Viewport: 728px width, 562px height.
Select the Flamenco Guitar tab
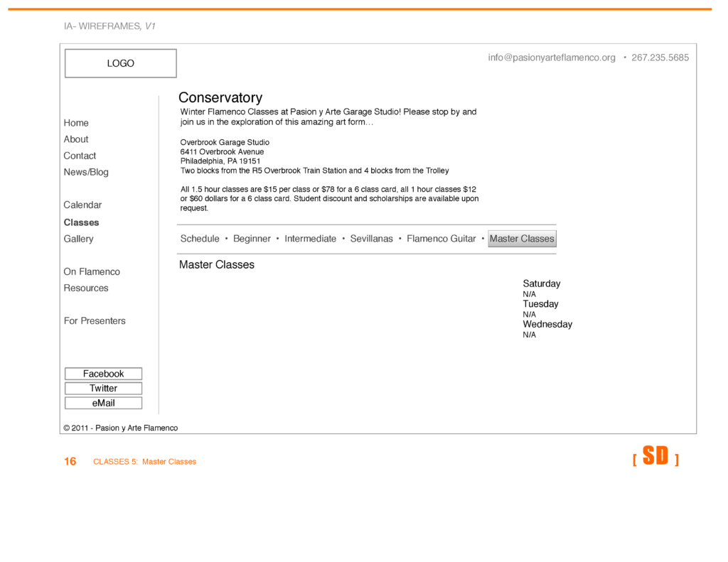[x=441, y=239]
